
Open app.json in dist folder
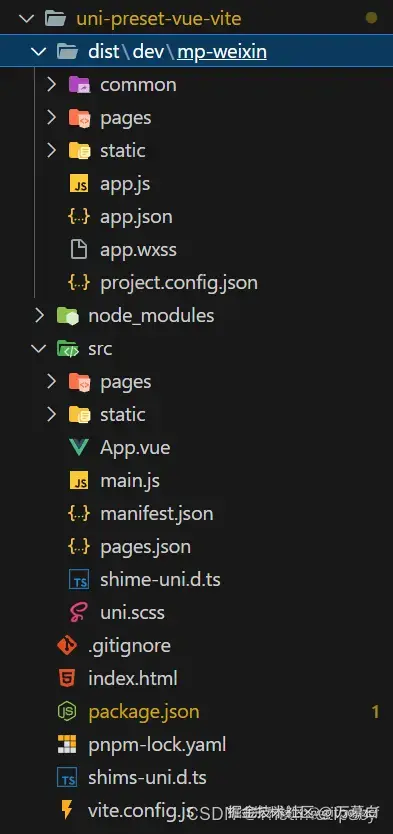click(x=136, y=216)
